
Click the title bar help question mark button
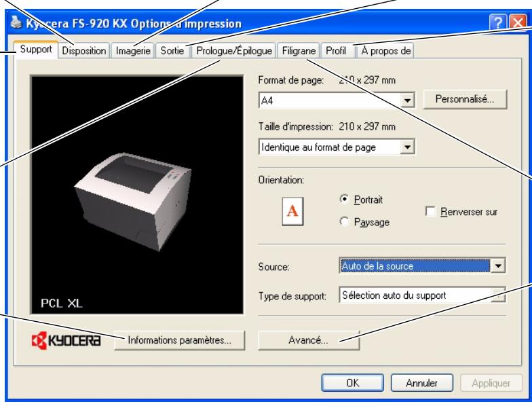(x=498, y=23)
